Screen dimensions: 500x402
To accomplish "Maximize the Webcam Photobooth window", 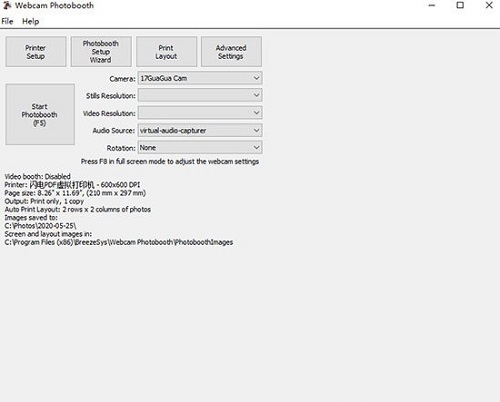I will 460,5.
